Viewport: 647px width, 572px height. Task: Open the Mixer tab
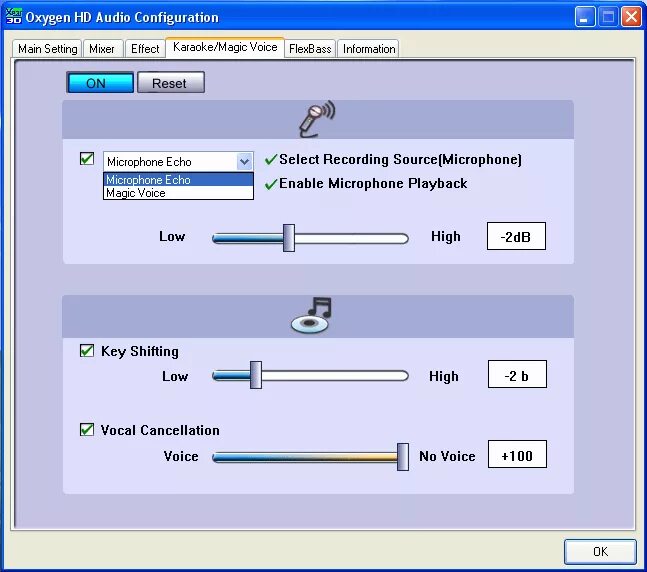tap(102, 49)
